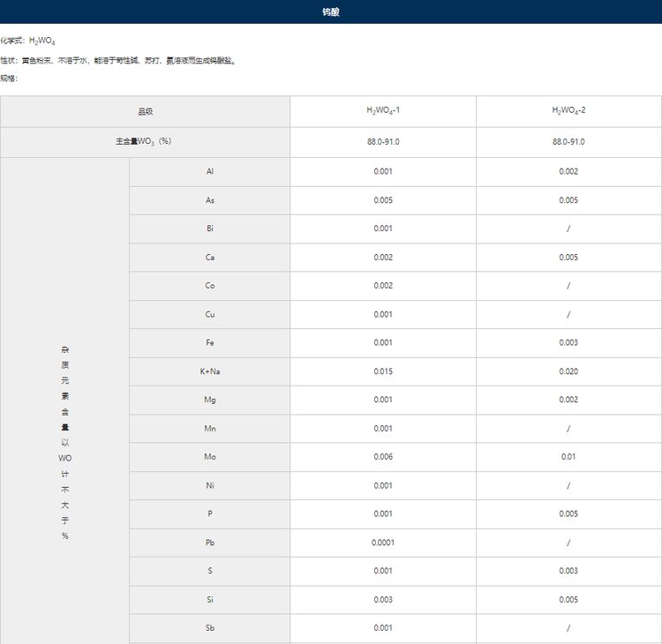Select the Al element cell
The image size is (662, 644).
(x=210, y=171)
